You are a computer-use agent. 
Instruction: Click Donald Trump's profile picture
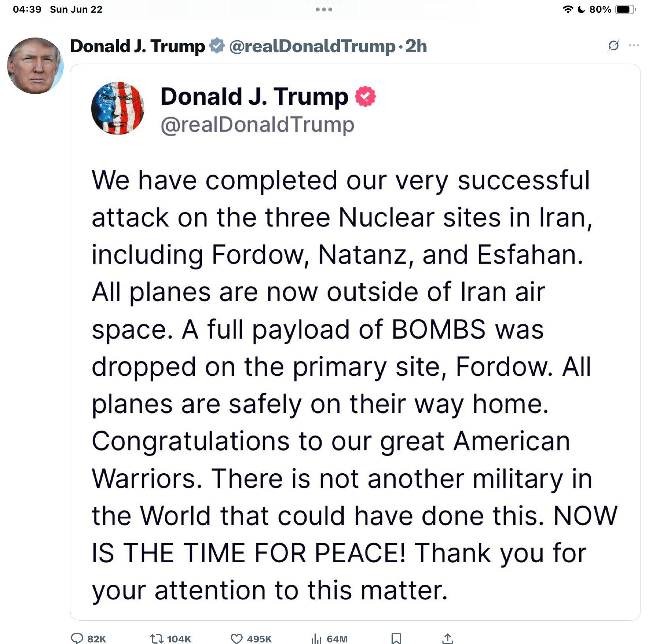[35, 65]
